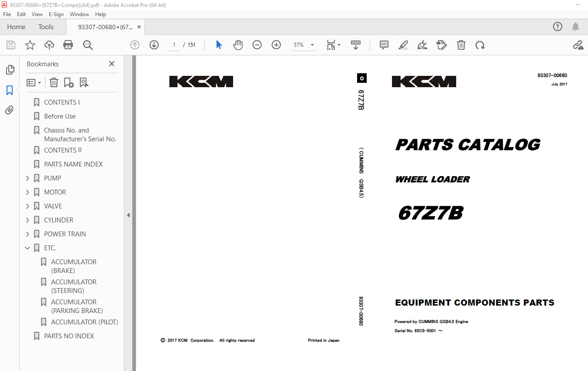Viewport: 588px width, 371px height.
Task: Open the Attachments paperclip panel
Action: [10, 110]
